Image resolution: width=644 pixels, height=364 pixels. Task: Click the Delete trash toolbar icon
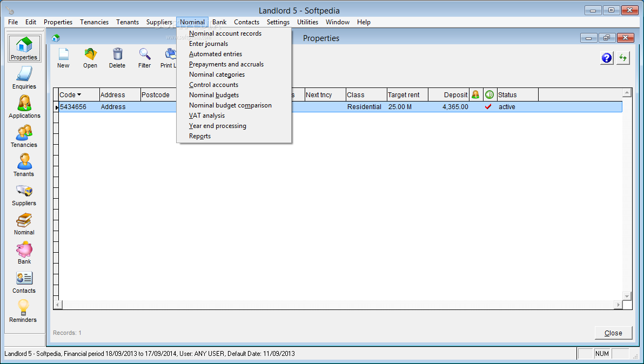tap(117, 58)
